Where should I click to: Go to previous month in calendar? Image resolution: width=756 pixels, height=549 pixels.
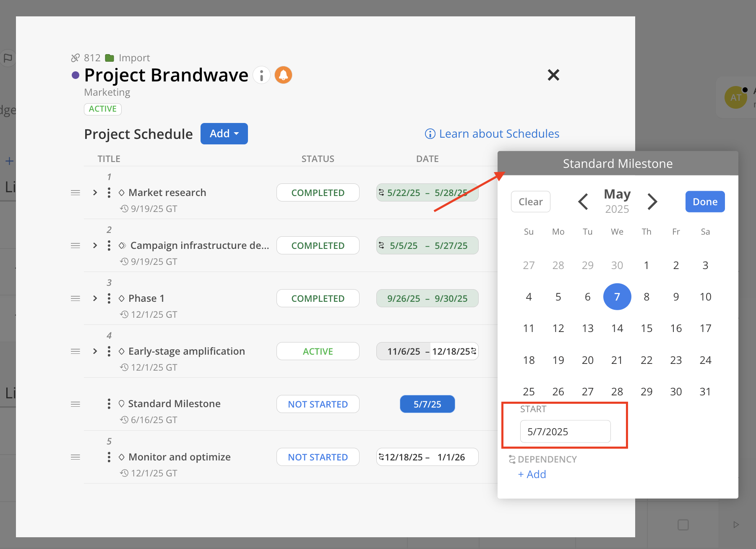click(x=583, y=202)
